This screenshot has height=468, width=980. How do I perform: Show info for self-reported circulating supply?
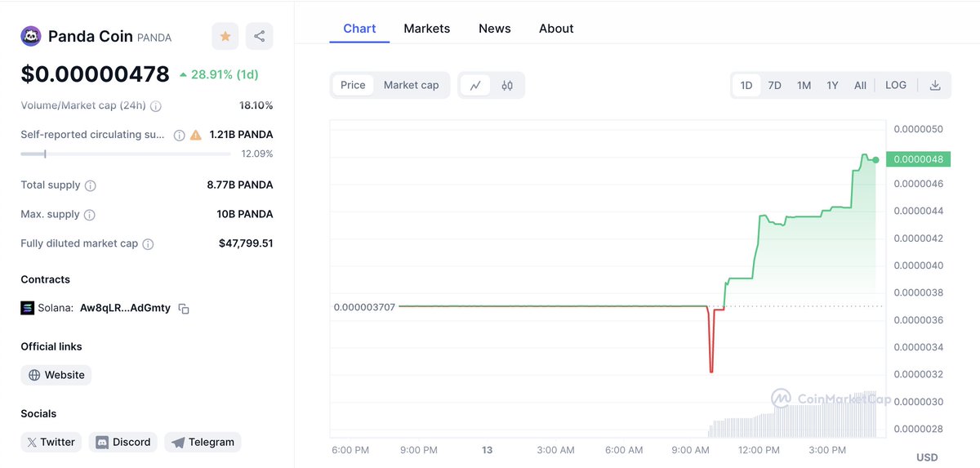point(179,135)
